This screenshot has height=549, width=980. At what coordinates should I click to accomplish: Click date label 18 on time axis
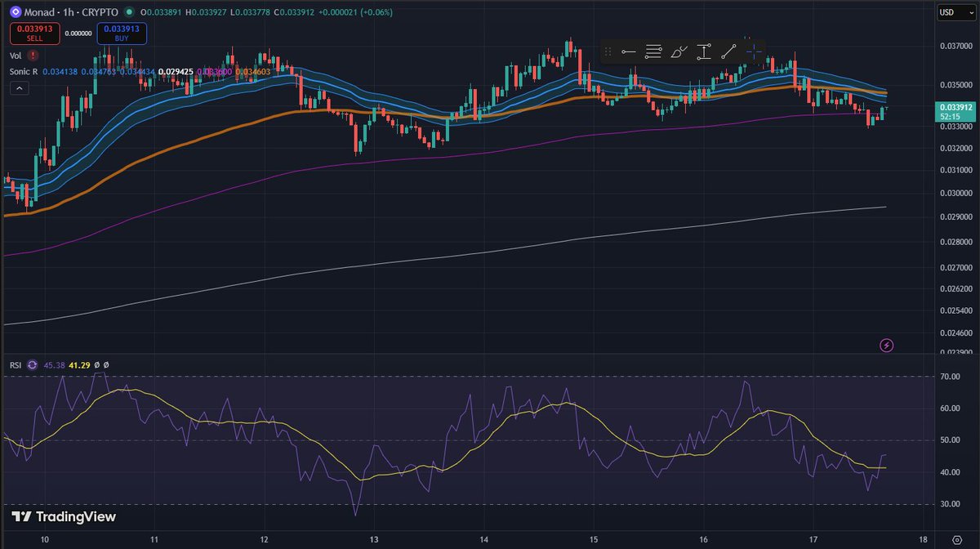pyautogui.click(x=923, y=540)
